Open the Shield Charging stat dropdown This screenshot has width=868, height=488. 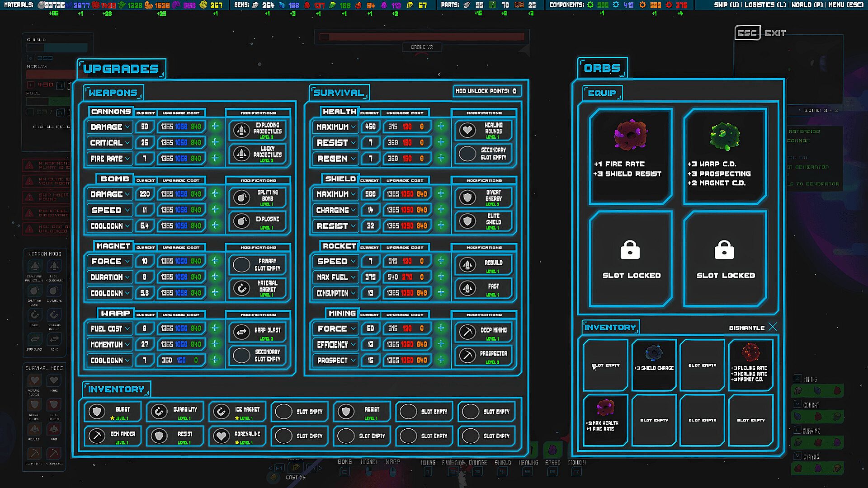coord(353,210)
